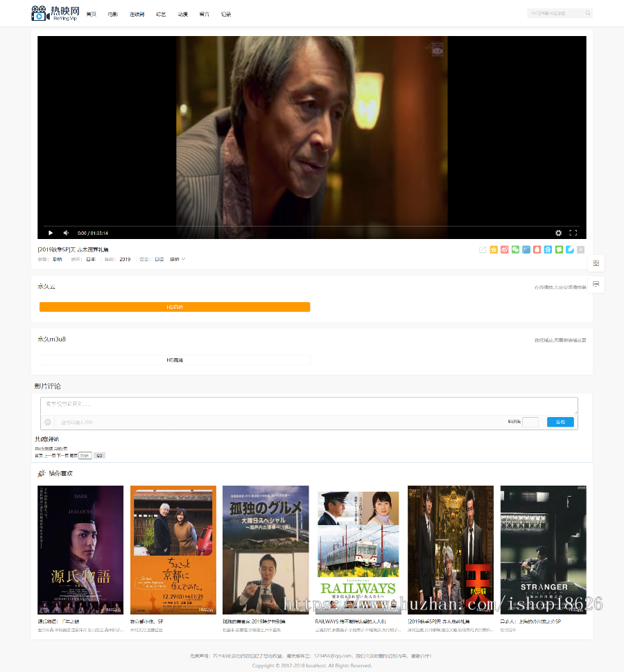Open the 孤独のグルメ movie poster thumbnail
The width and height of the screenshot is (624, 672).
(265, 549)
